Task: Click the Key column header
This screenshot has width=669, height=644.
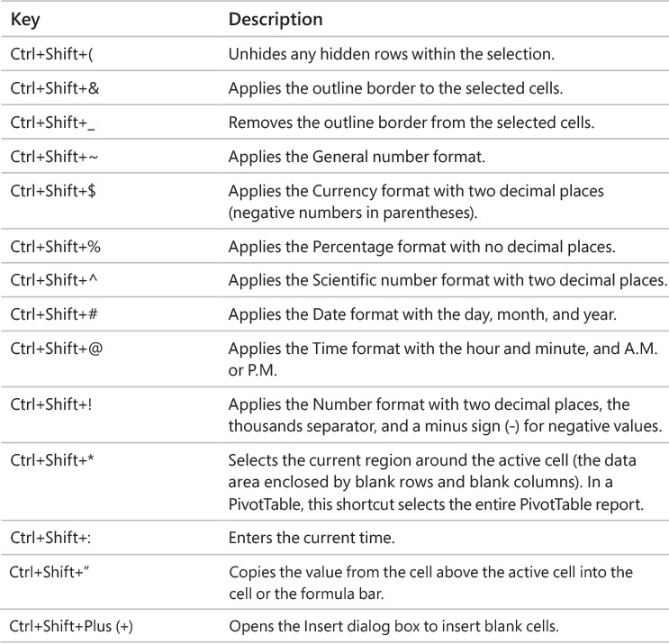Action: (25, 20)
